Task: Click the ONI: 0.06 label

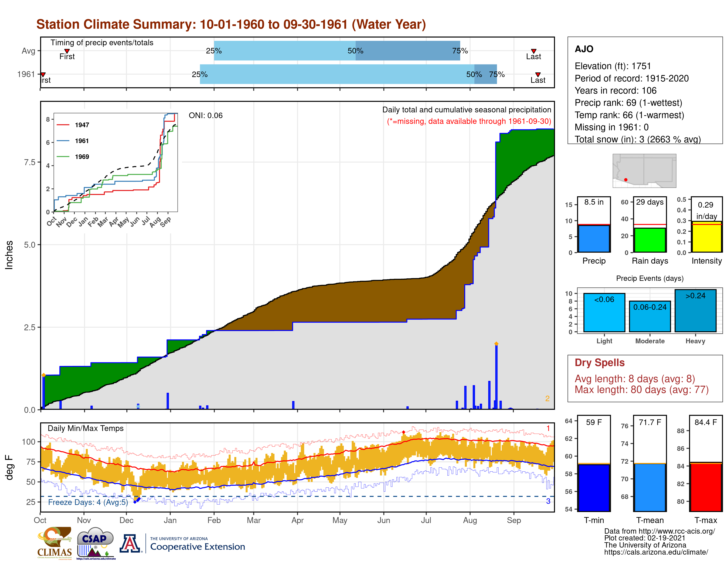Action: pos(206,115)
